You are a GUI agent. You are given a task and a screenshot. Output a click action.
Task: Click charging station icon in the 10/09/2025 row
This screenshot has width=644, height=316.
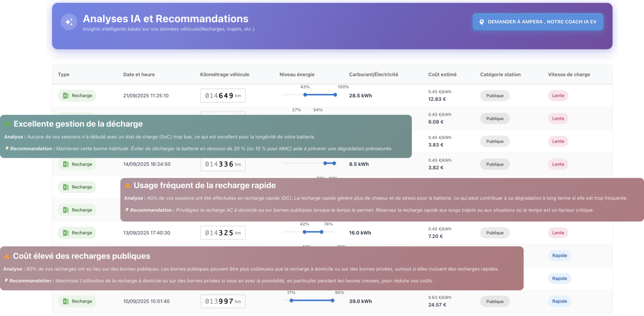pyautogui.click(x=66, y=301)
